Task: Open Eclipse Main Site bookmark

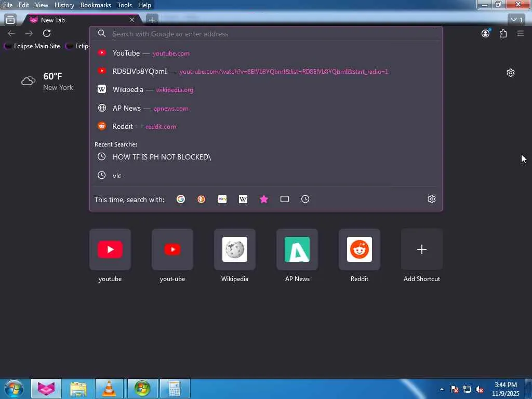Action: [x=32, y=46]
